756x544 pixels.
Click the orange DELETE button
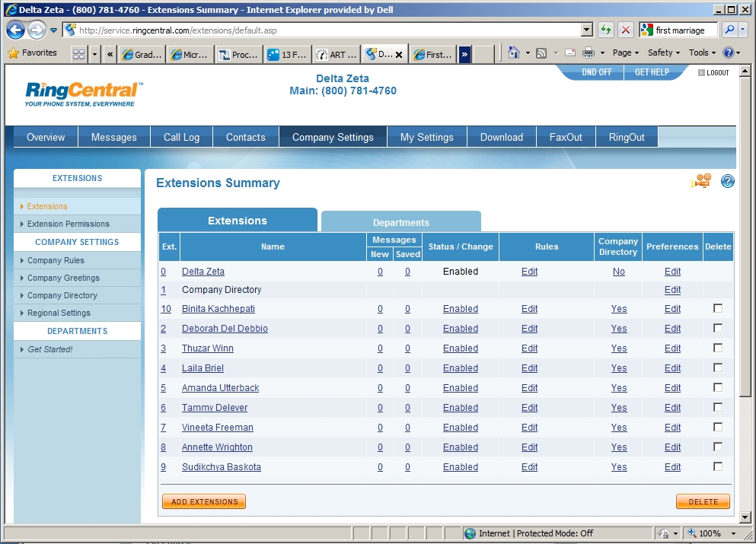(x=703, y=501)
